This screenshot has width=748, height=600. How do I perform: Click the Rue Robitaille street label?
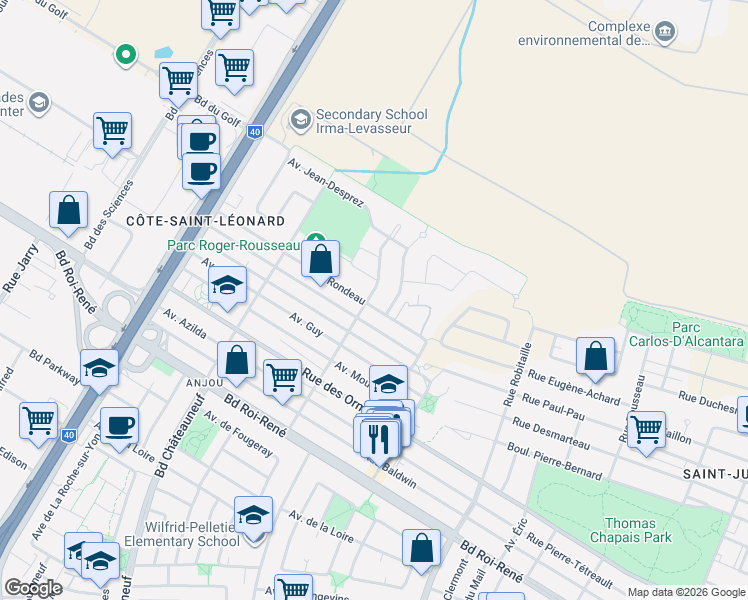517,374
